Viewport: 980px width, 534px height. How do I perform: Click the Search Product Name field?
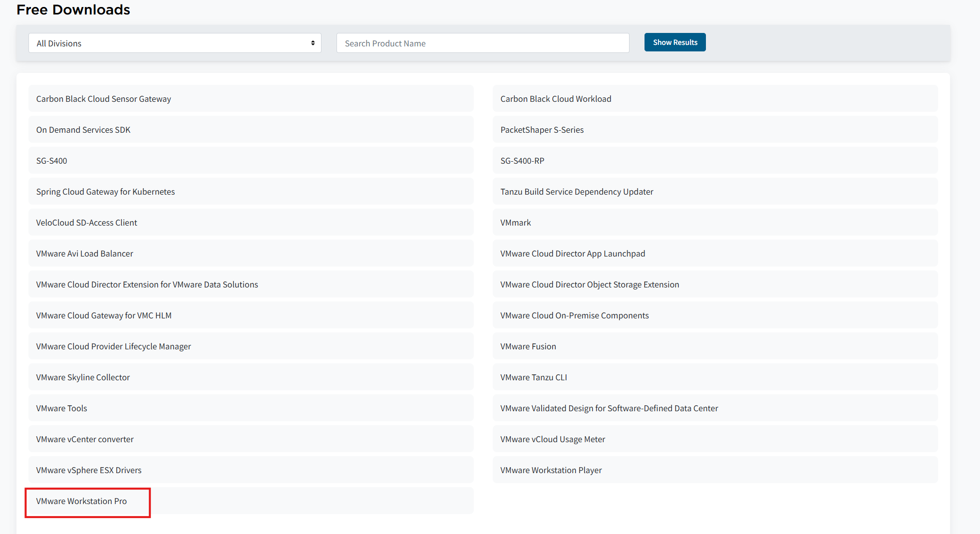click(483, 43)
